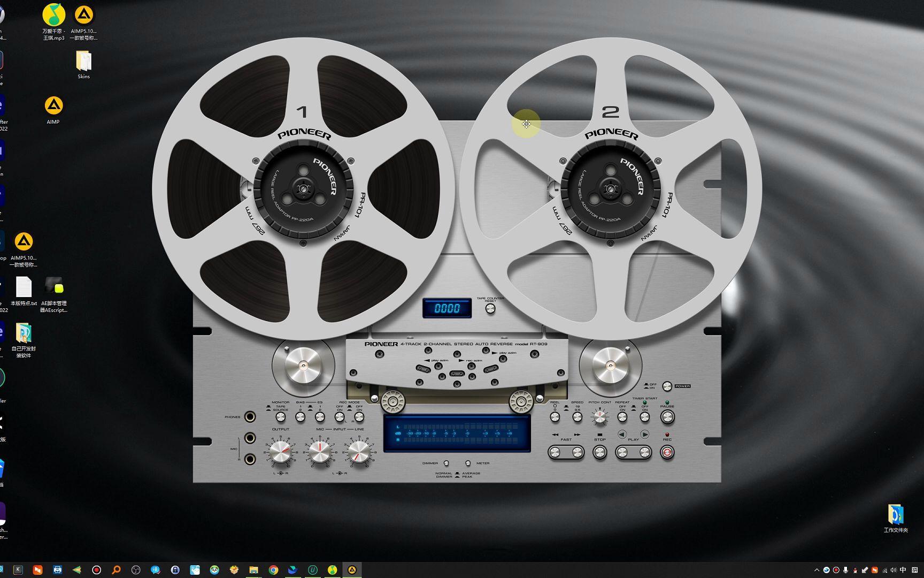Toggle the MONITOR tape/source button
924x578 pixels.
280,417
